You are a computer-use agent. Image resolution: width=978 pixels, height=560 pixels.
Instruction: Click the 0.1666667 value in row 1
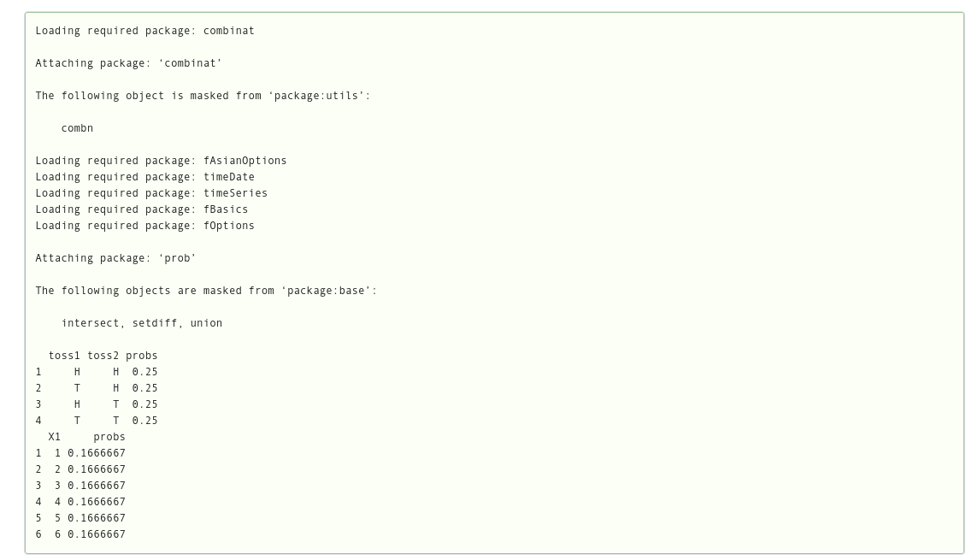[x=97, y=453]
